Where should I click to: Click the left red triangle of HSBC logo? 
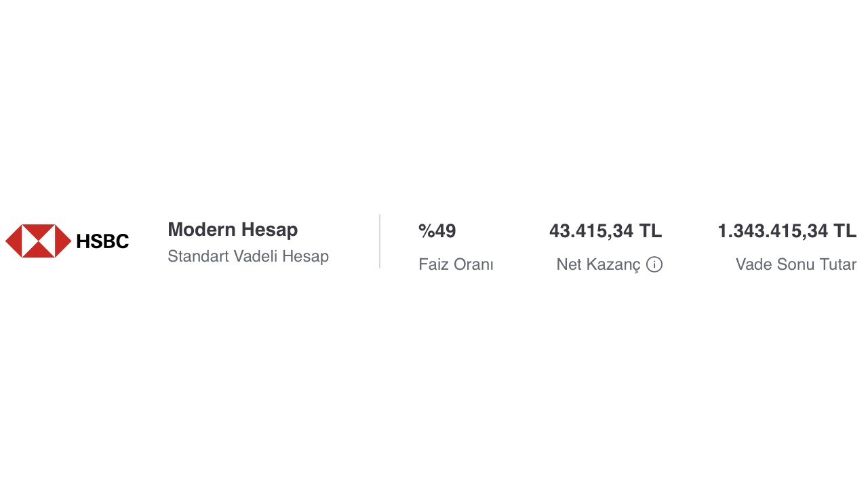coord(13,241)
